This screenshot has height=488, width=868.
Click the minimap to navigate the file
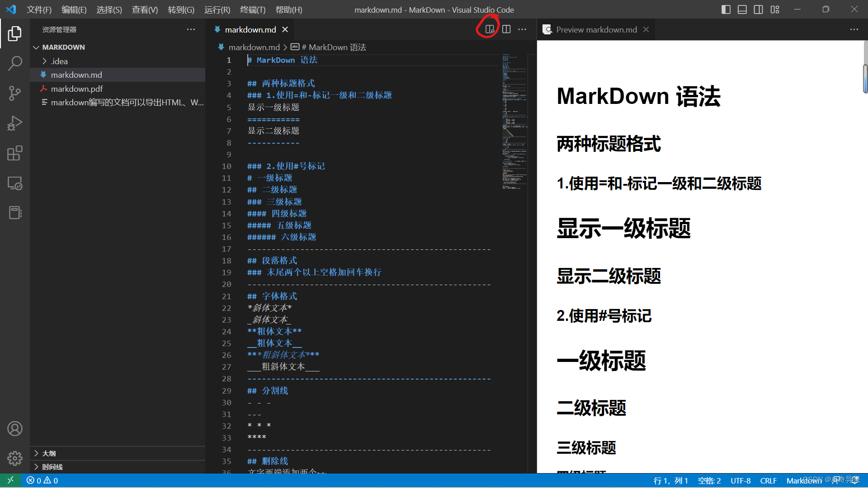pyautogui.click(x=514, y=122)
